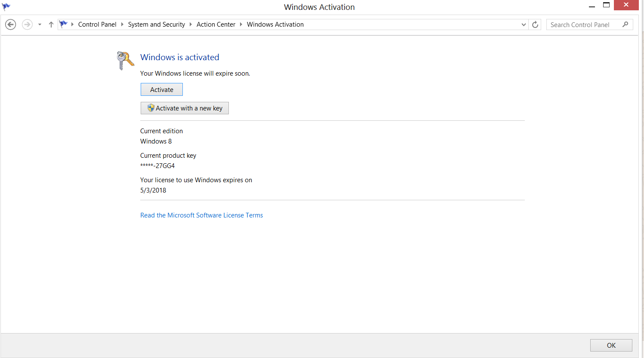
Task: Expand chevron before Control Panel breadcrumb
Action: 72,24
